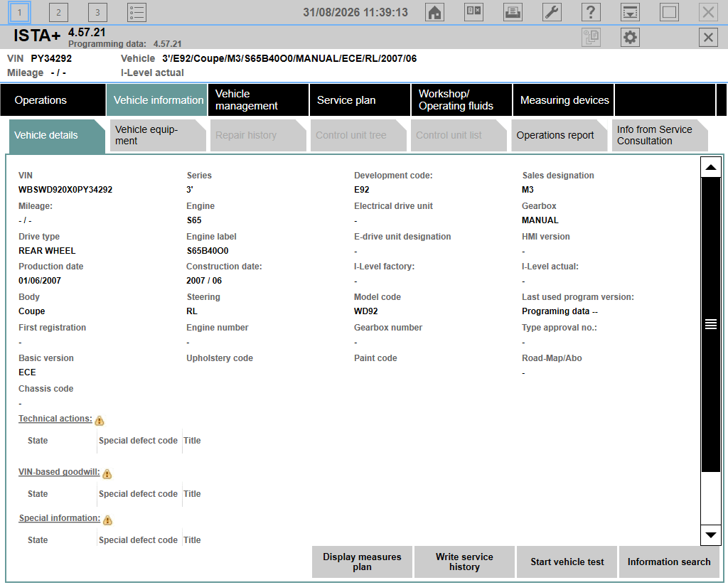Image resolution: width=728 pixels, height=585 pixels.
Task: Open Info from Service Consultation subtab
Action: (x=660, y=136)
